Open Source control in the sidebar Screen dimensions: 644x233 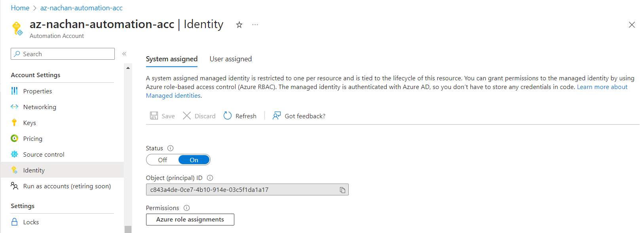(44, 155)
